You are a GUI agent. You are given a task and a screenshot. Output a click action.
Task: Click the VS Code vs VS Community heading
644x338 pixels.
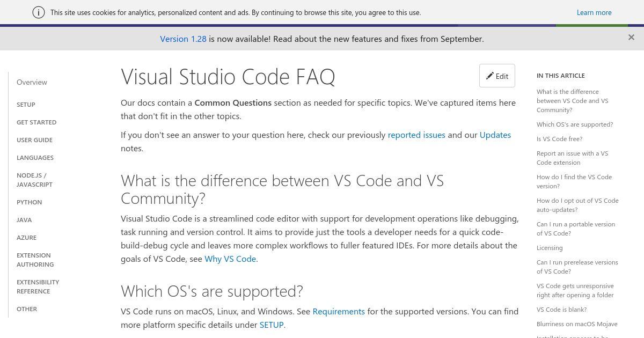[x=282, y=189]
